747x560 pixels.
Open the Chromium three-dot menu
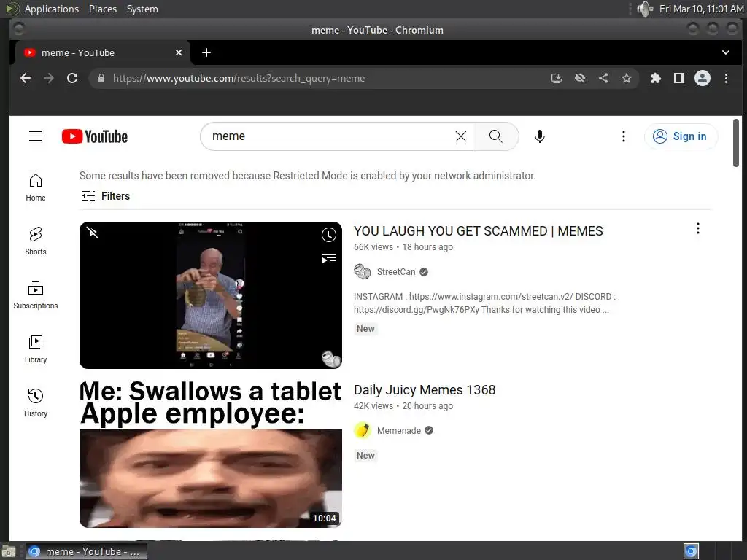pos(726,78)
